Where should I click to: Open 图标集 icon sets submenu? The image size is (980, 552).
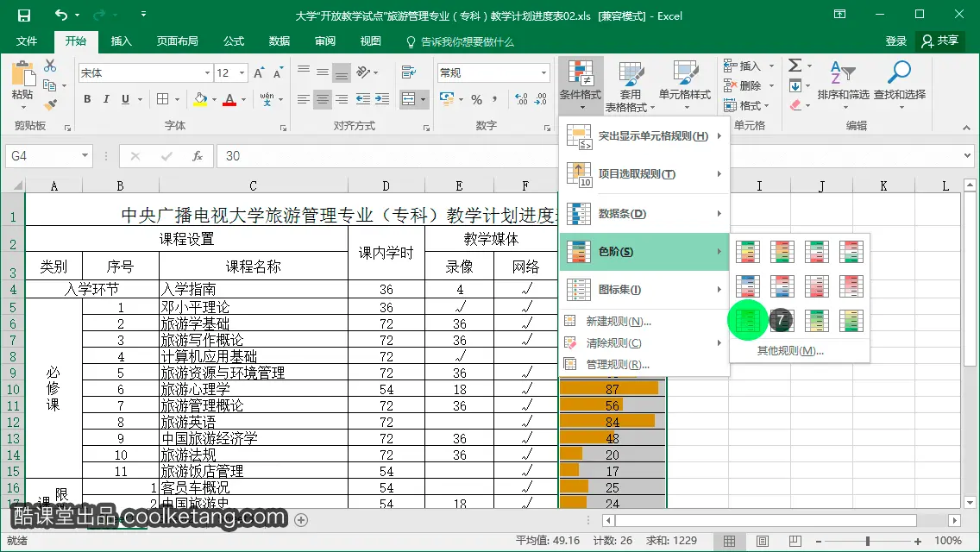tap(644, 290)
